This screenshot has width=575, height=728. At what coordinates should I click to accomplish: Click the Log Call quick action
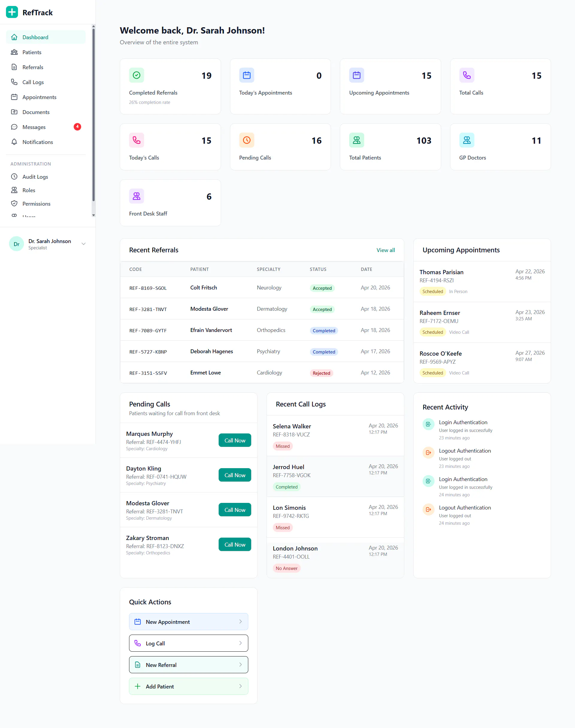tap(189, 643)
